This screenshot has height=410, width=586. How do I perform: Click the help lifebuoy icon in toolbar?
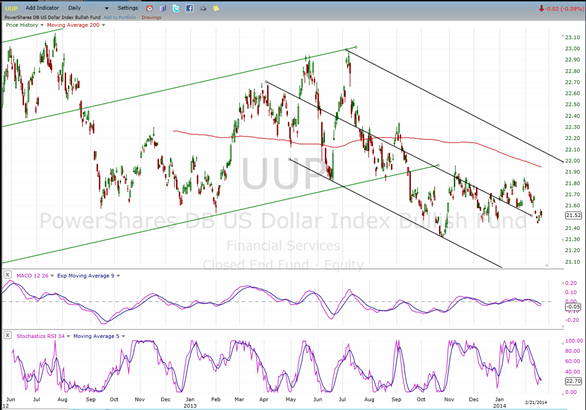click(149, 8)
